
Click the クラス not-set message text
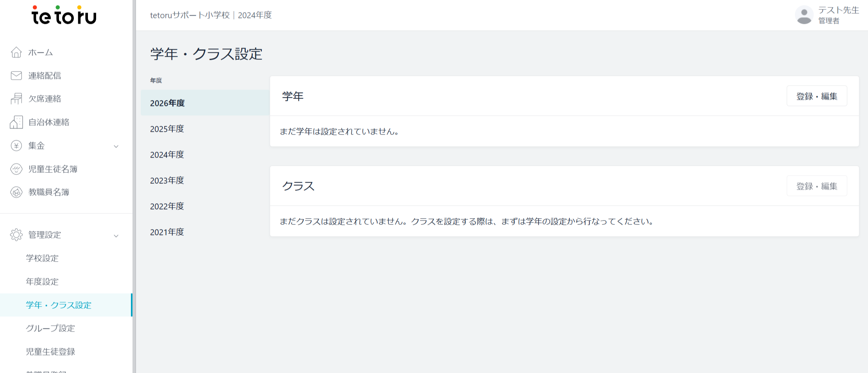467,221
